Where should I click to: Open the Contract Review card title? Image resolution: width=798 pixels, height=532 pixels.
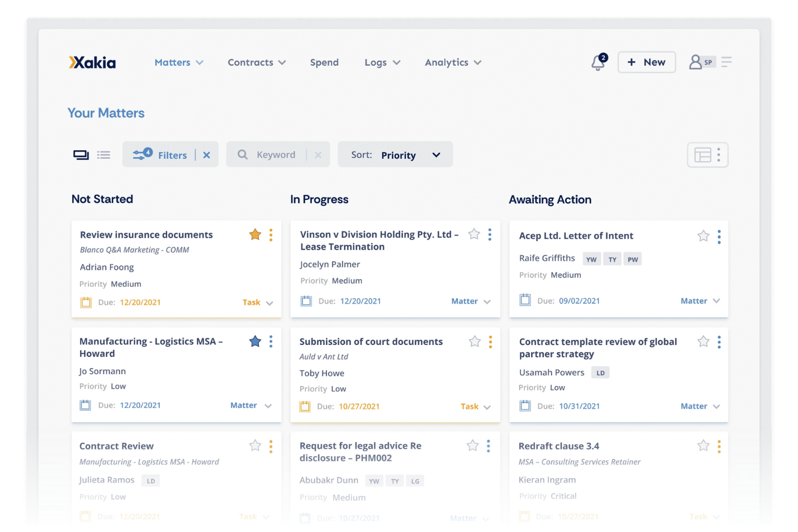(116, 446)
